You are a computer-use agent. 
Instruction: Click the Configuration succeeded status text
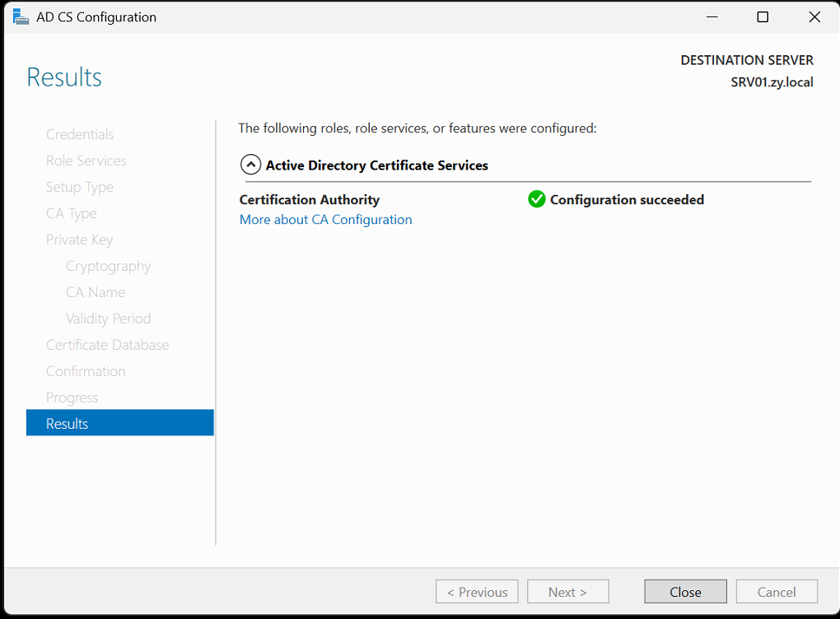point(627,200)
